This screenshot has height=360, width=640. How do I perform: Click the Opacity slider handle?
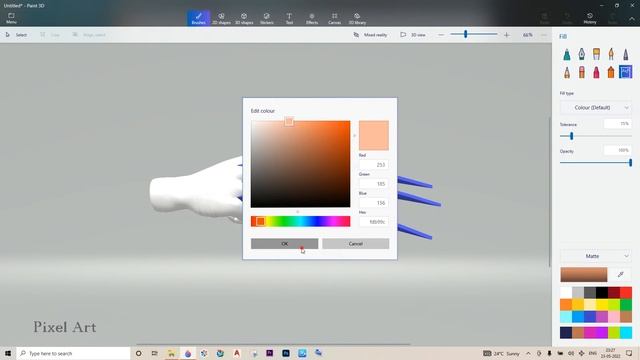click(x=631, y=163)
